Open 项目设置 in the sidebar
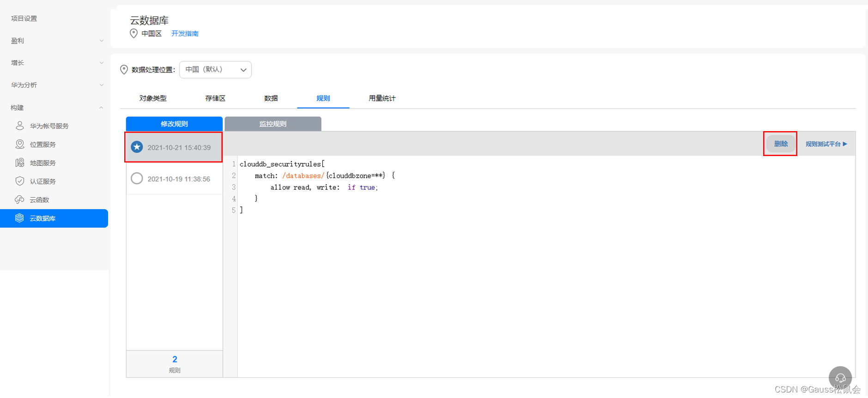This screenshot has height=398, width=868. [x=24, y=18]
